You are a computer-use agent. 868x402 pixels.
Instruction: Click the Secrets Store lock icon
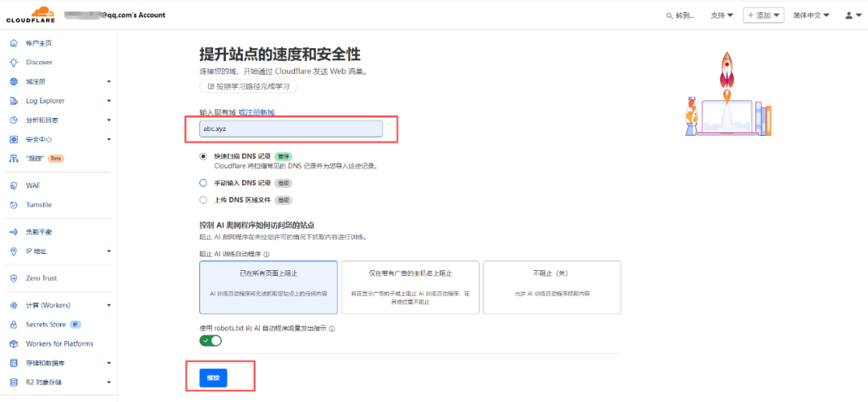click(x=14, y=325)
